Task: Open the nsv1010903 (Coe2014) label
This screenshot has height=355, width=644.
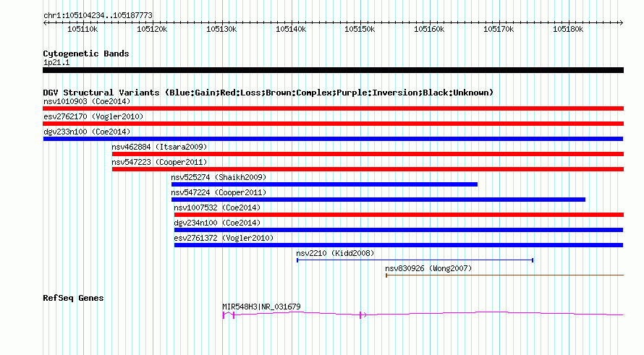Action: (x=87, y=101)
